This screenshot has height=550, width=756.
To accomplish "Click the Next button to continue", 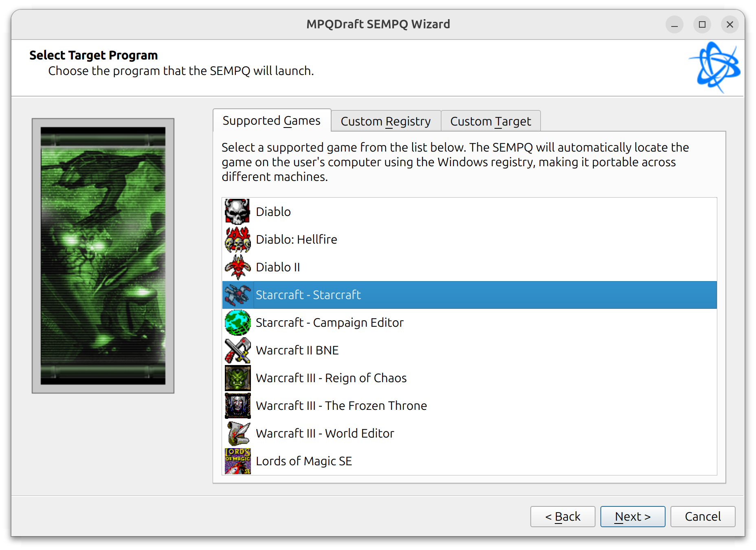I will coord(633,516).
